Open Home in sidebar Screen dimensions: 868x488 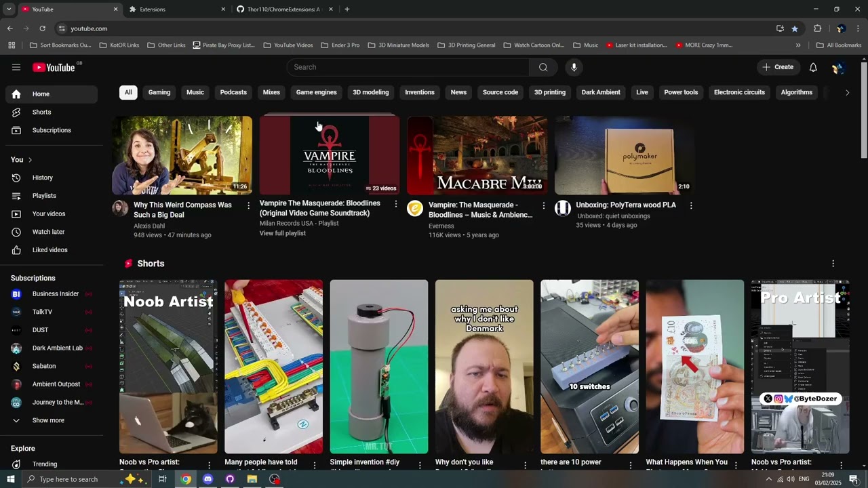point(52,94)
